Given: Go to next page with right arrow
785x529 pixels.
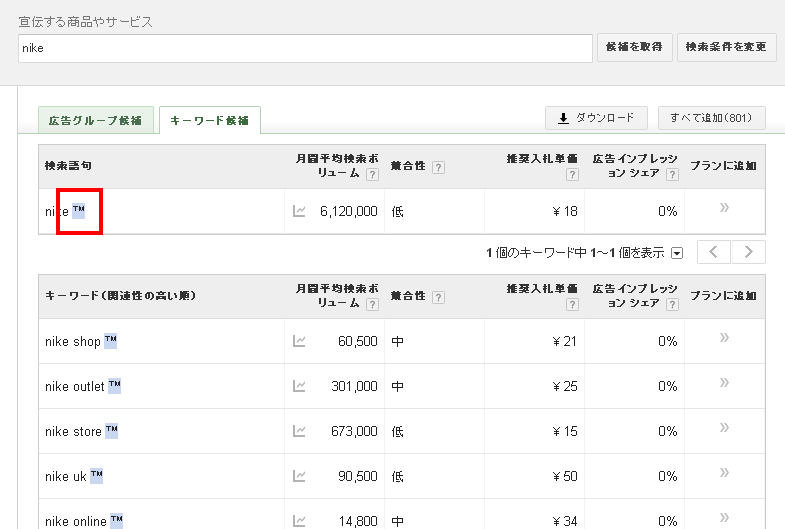Looking at the screenshot, I should [748, 252].
